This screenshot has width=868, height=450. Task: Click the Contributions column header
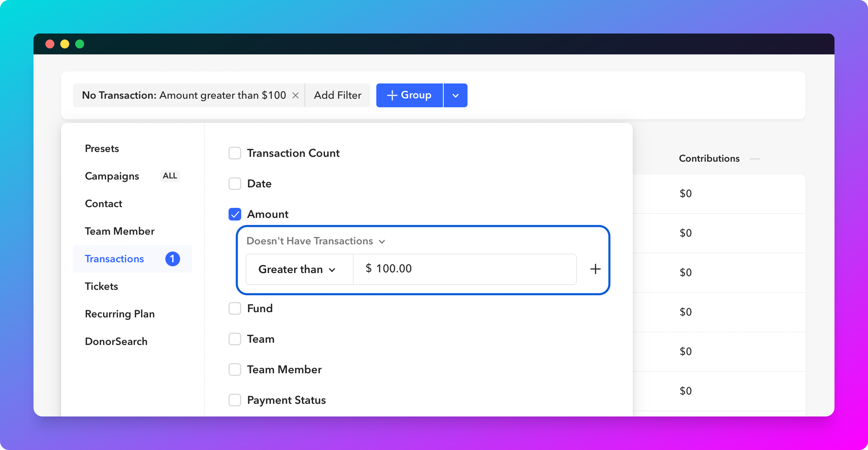709,158
